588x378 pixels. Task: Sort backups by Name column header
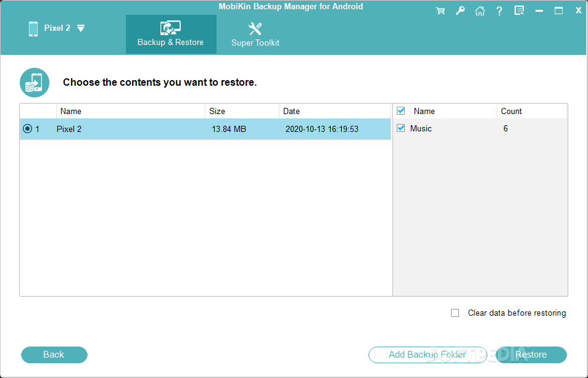click(x=131, y=111)
